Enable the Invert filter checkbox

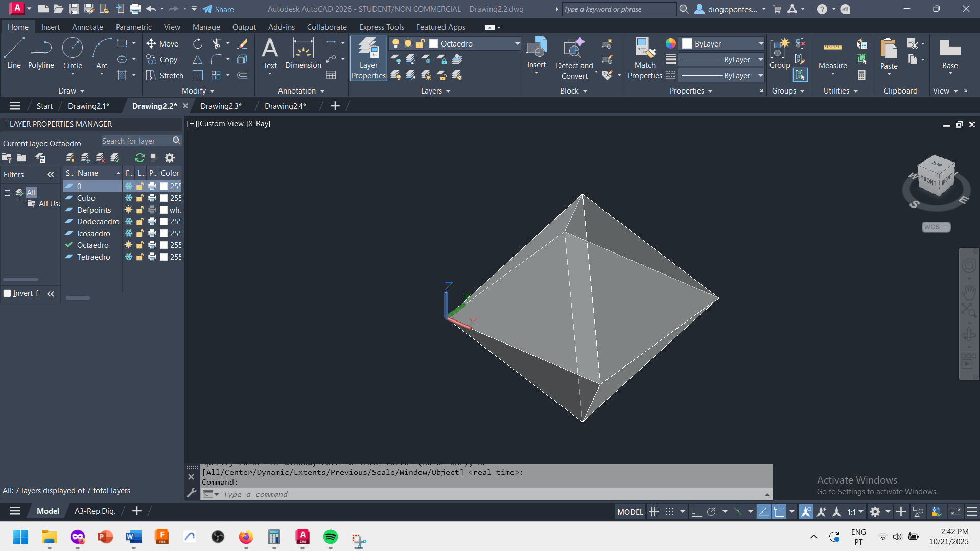[x=7, y=293]
